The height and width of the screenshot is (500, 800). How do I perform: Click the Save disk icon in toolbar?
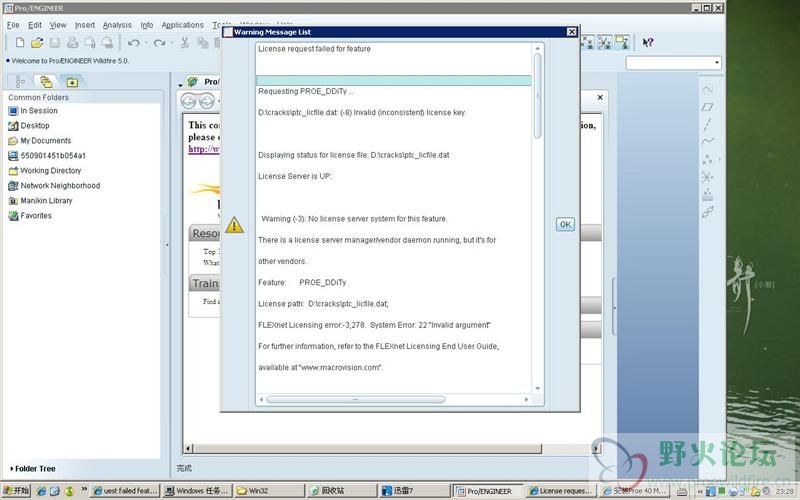click(x=55, y=43)
